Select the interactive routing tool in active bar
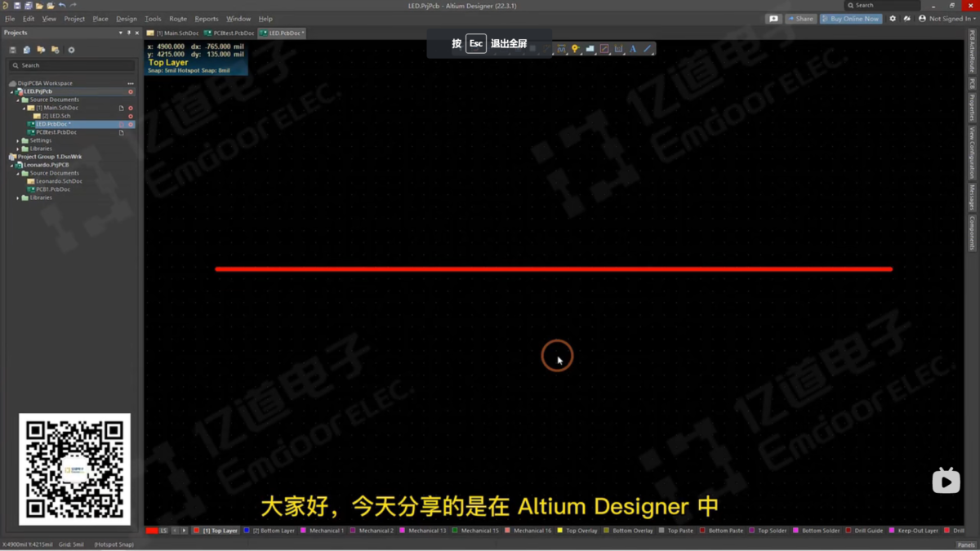The height and width of the screenshot is (551, 980). (561, 49)
